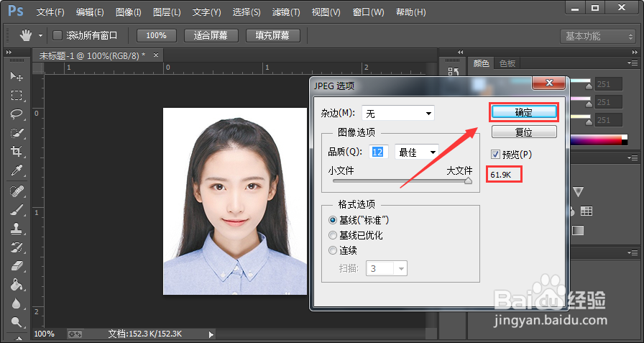Viewport: 644px width, 343px height.
Task: Select the Lasso tool
Action: coord(17,114)
